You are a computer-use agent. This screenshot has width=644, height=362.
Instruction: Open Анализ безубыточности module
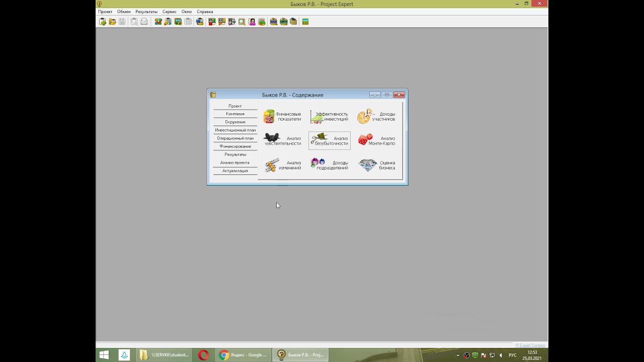(x=329, y=141)
